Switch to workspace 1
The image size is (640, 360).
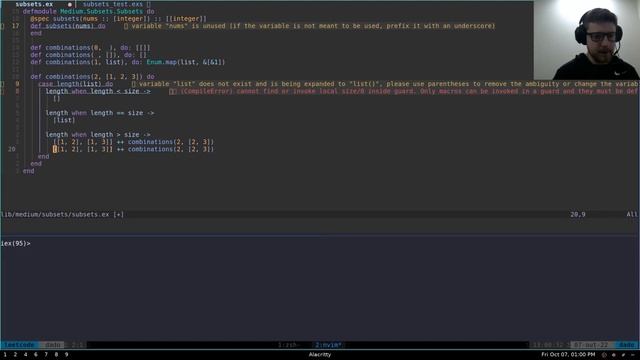click(x=5, y=355)
